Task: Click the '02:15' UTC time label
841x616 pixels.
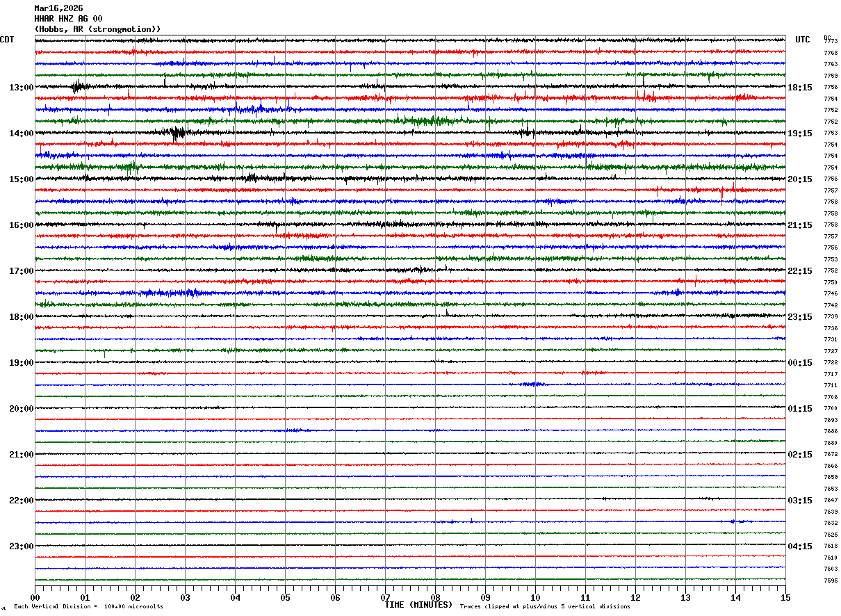Action: pos(800,455)
